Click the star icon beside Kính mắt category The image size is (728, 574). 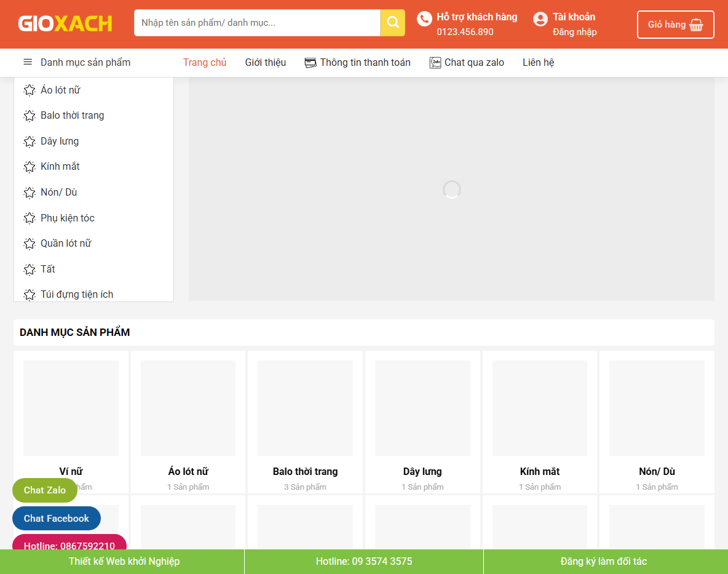[x=29, y=166]
